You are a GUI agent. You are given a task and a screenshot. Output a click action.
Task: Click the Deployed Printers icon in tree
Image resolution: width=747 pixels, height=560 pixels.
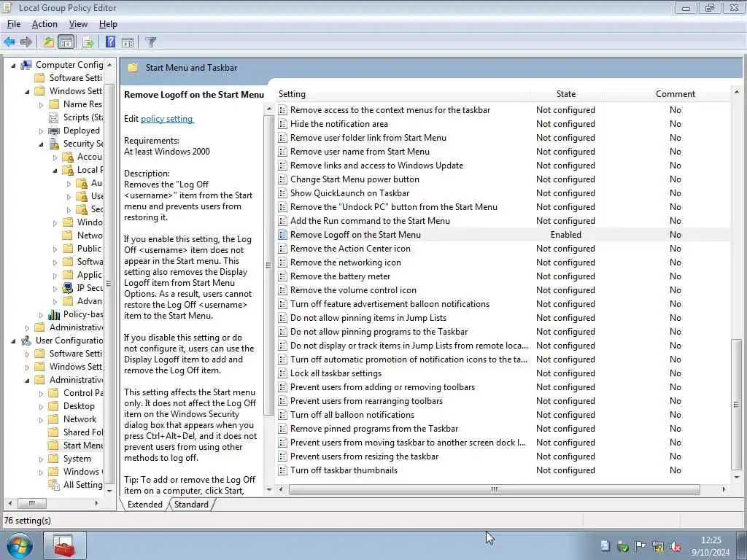pyautogui.click(x=54, y=131)
